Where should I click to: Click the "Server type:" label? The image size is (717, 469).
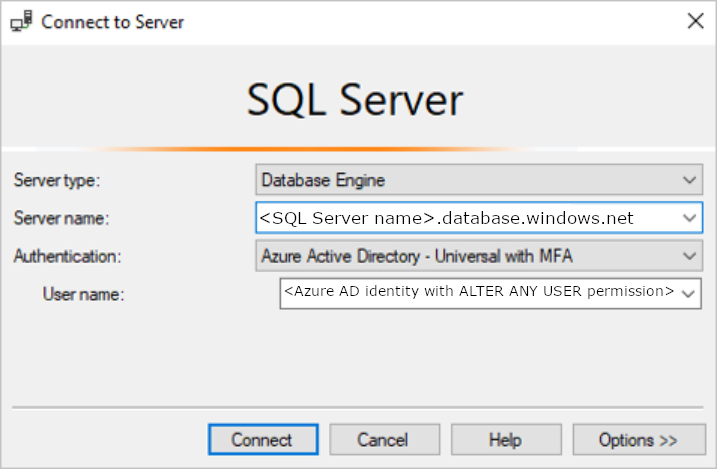click(x=58, y=181)
